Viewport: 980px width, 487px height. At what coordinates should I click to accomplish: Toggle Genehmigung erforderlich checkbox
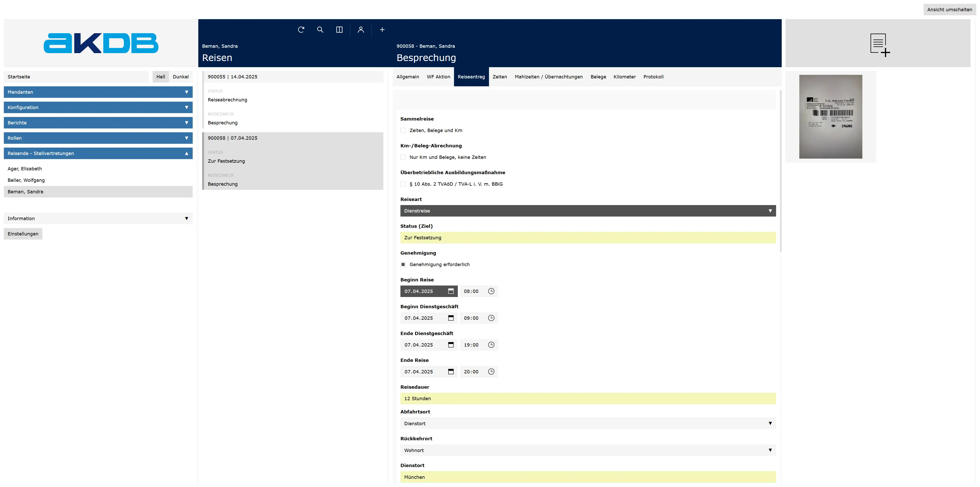click(x=403, y=265)
